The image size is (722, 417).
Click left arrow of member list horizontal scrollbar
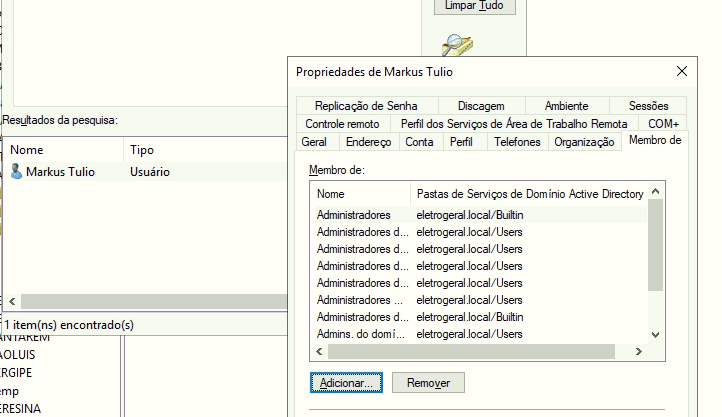pos(319,352)
